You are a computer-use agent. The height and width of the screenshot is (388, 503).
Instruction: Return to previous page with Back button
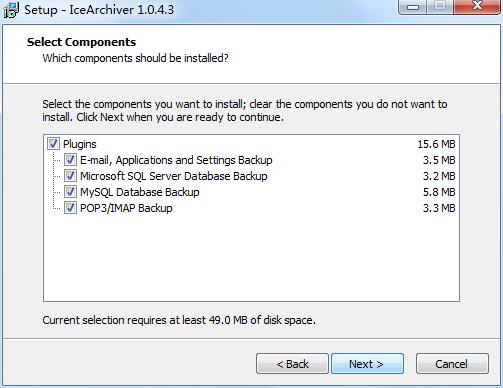point(292,364)
